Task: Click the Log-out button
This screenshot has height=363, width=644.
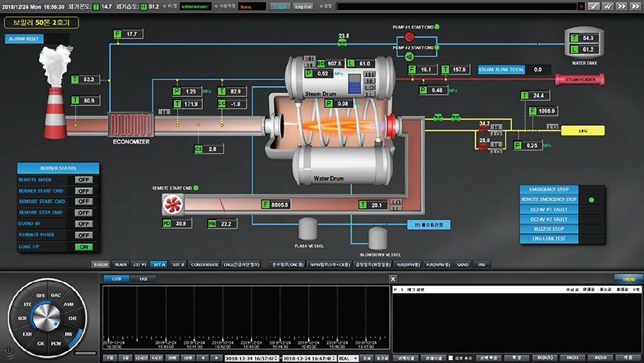Action: [x=303, y=6]
